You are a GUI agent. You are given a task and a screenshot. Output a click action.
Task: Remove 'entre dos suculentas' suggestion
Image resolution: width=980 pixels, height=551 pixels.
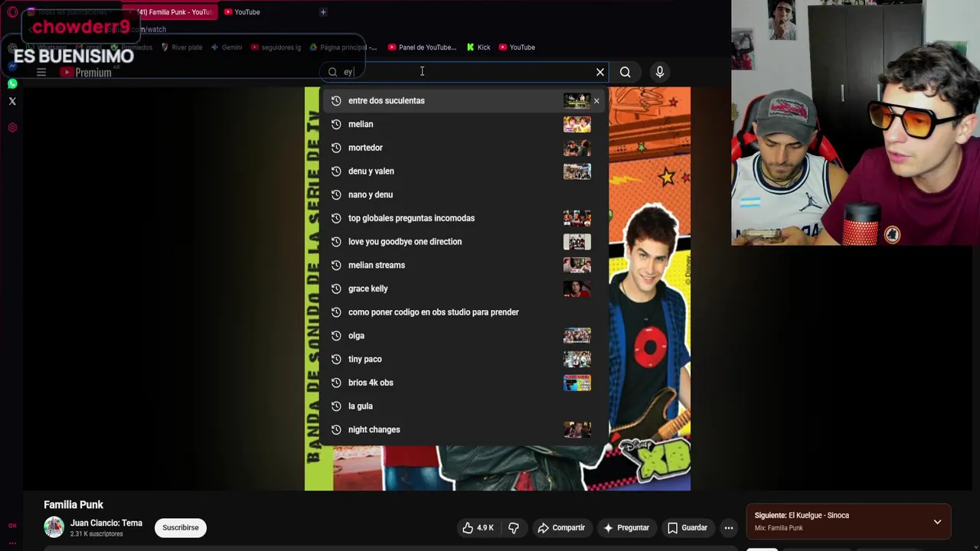coord(596,100)
